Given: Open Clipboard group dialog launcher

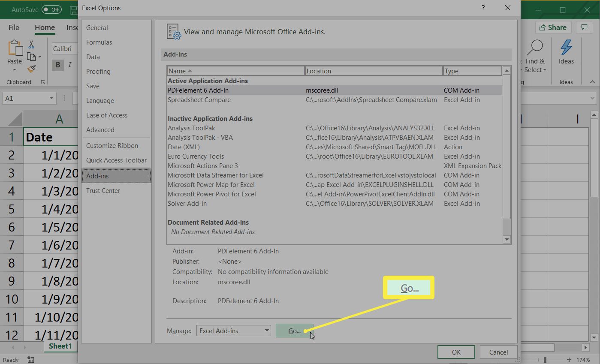Looking at the screenshot, I should (42, 82).
